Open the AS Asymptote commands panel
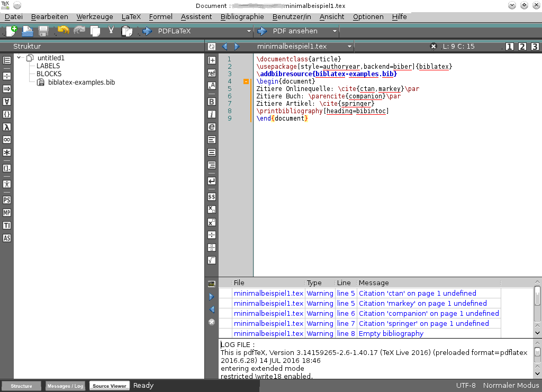 click(x=7, y=238)
